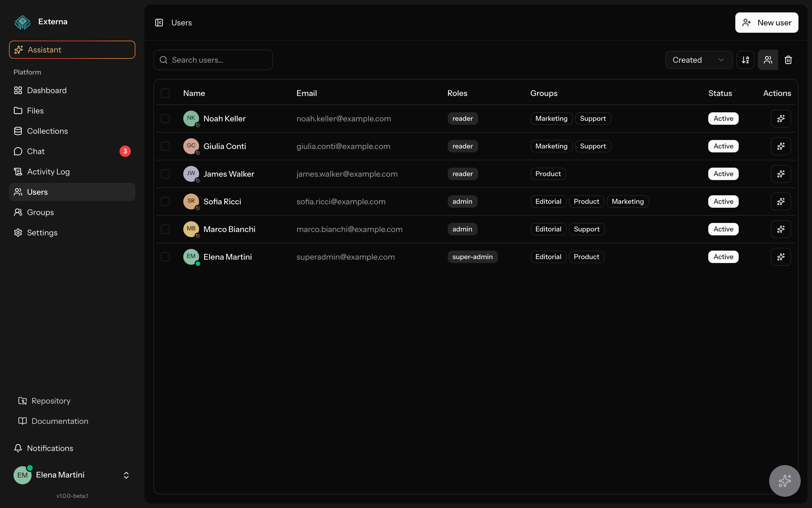Go to Dashboard in sidebar
The height and width of the screenshot is (508, 812).
(72, 90)
